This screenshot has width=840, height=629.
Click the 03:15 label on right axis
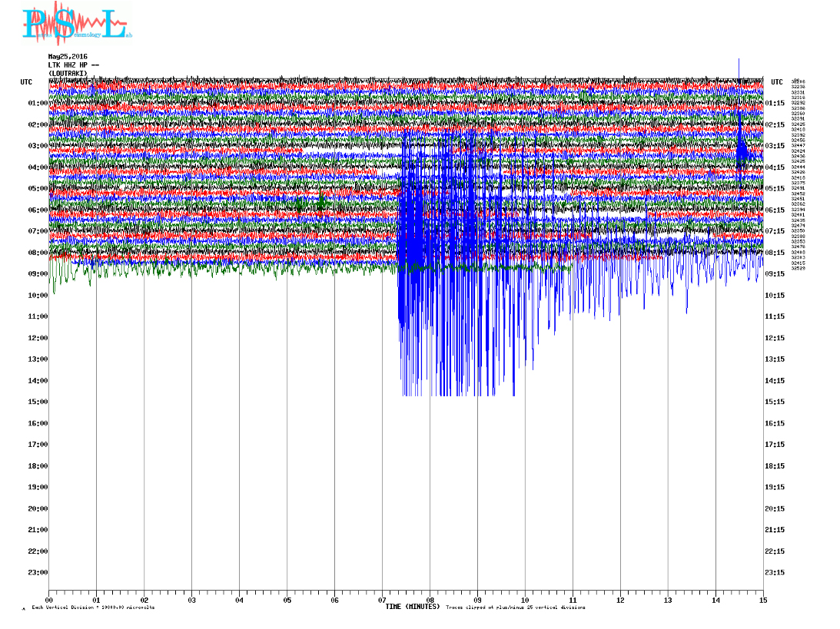coord(775,146)
